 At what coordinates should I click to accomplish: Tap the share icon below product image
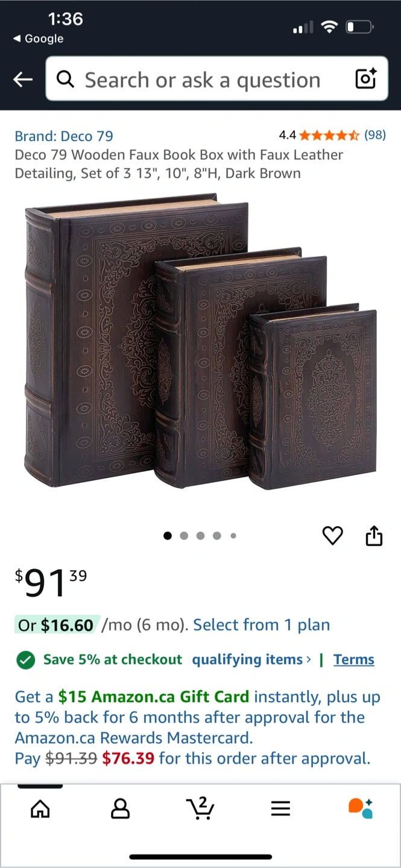point(374,535)
